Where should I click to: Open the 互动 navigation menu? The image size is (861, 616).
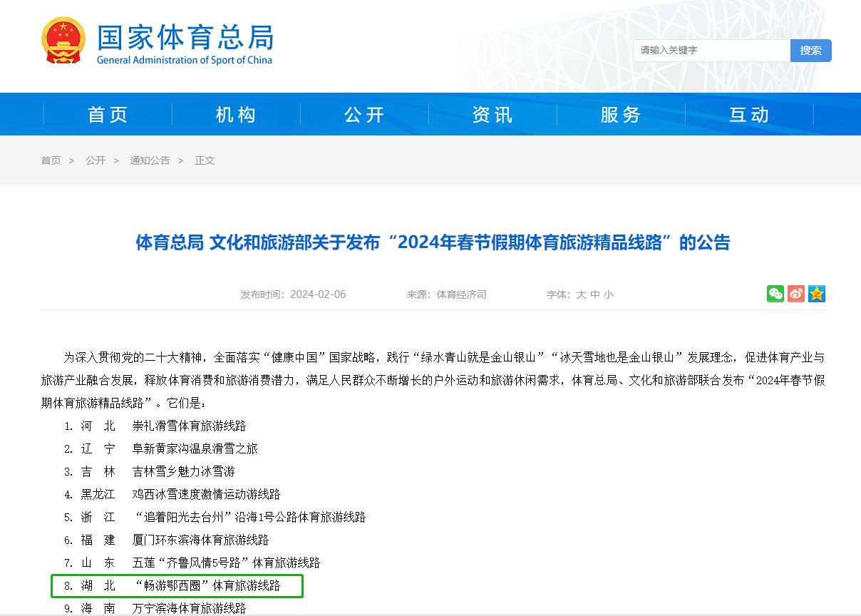tap(750, 114)
